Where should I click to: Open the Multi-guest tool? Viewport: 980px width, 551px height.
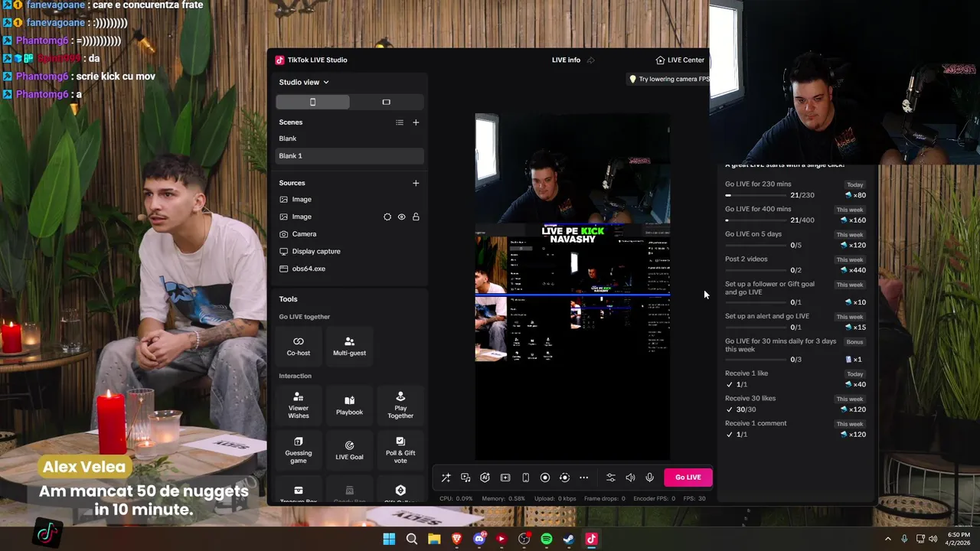coord(349,346)
